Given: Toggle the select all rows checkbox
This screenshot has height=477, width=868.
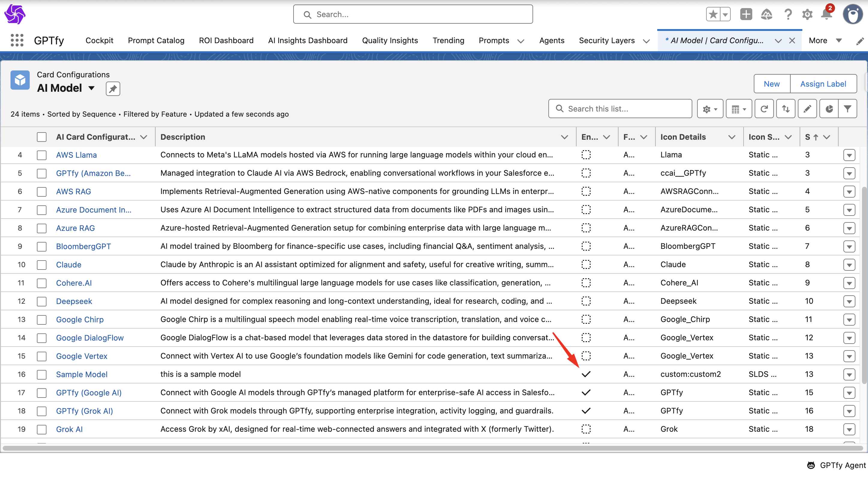Looking at the screenshot, I should click(x=42, y=137).
